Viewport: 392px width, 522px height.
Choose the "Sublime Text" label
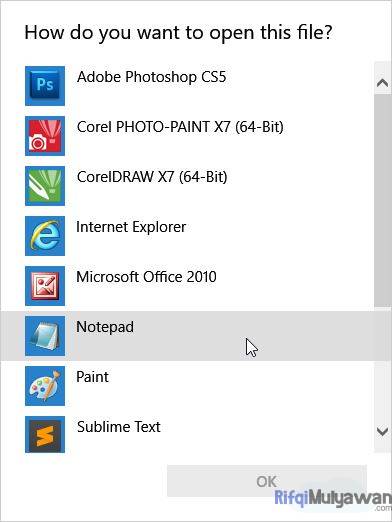(x=119, y=427)
